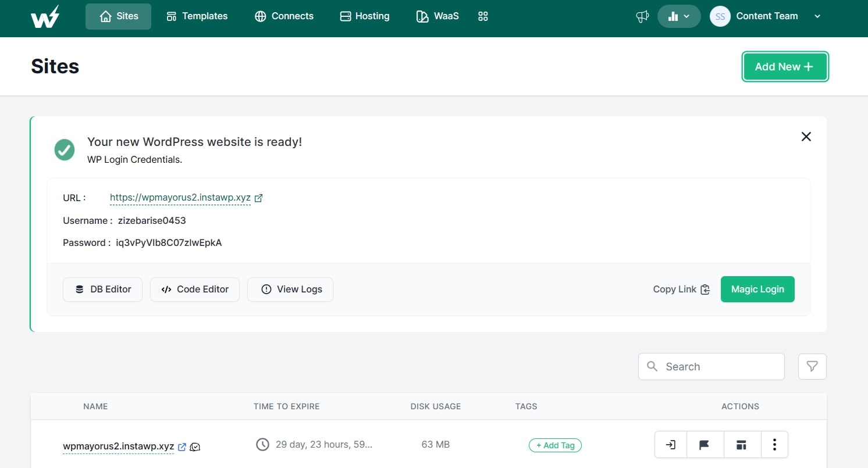The width and height of the screenshot is (868, 468).
Task: Close the website ready notification
Action: pos(806,137)
